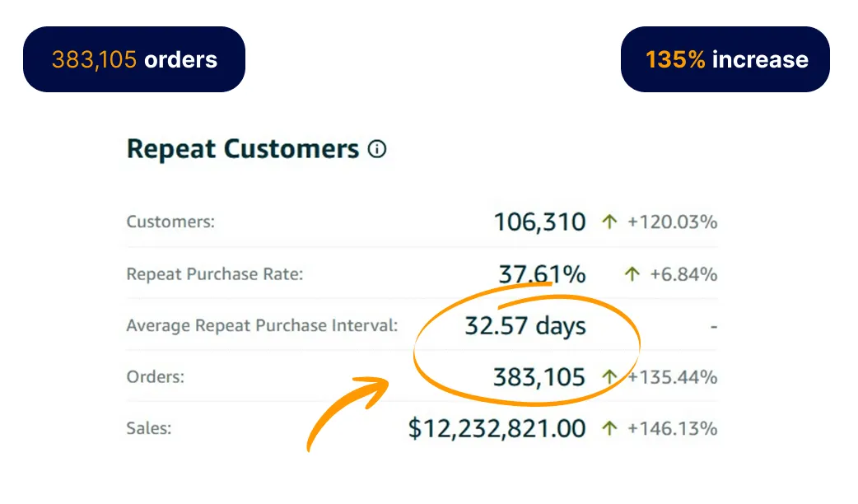This screenshot has height=504, width=858.
Task: Click the info icon beside Repeat Customers
Action: click(377, 149)
